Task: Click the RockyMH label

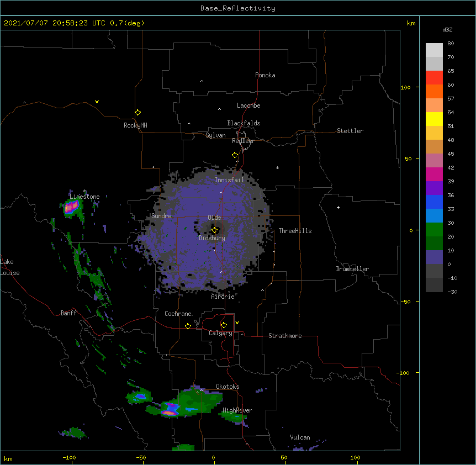Action: [x=135, y=125]
